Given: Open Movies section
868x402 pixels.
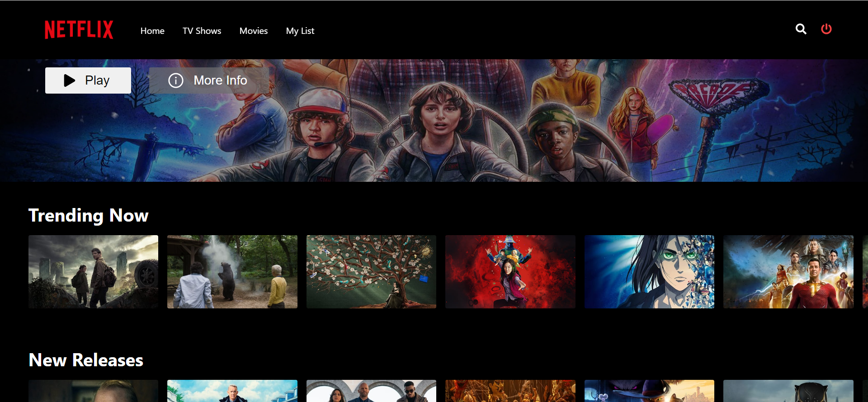Looking at the screenshot, I should point(253,31).
